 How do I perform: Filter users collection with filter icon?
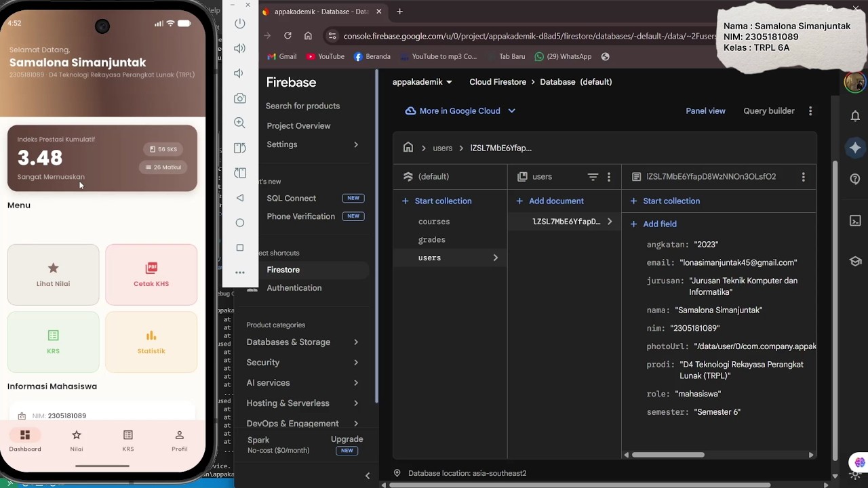593,177
